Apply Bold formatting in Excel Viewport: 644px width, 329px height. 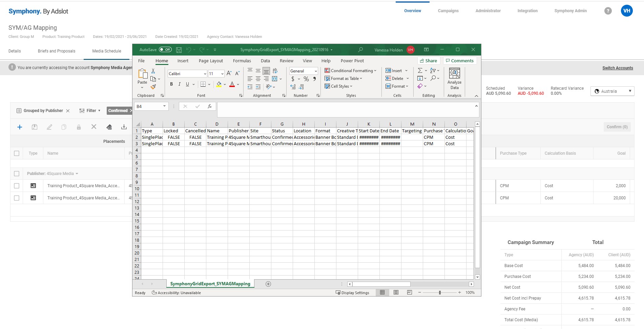(x=171, y=84)
